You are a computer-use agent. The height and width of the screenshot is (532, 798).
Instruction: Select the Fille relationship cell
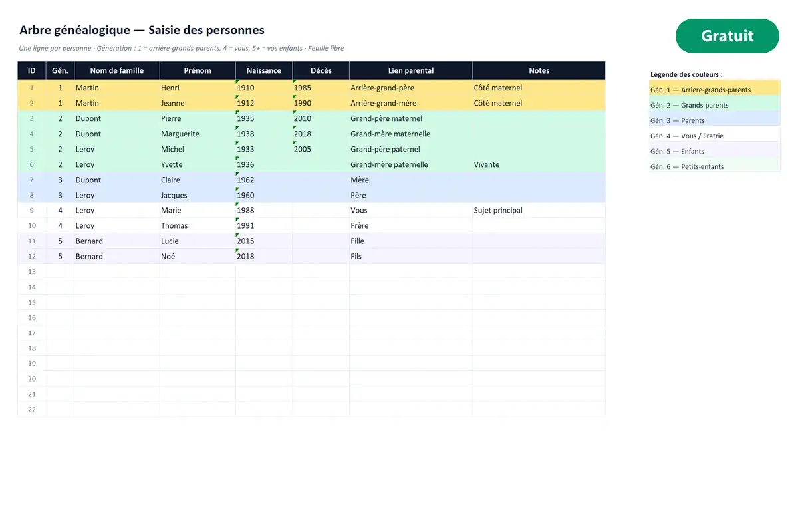point(411,241)
